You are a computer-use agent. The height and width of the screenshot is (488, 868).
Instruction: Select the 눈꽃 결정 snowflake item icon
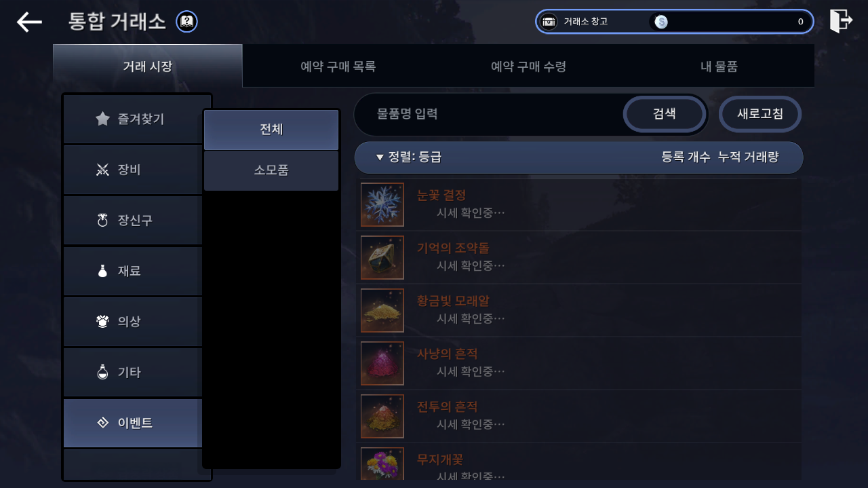382,204
